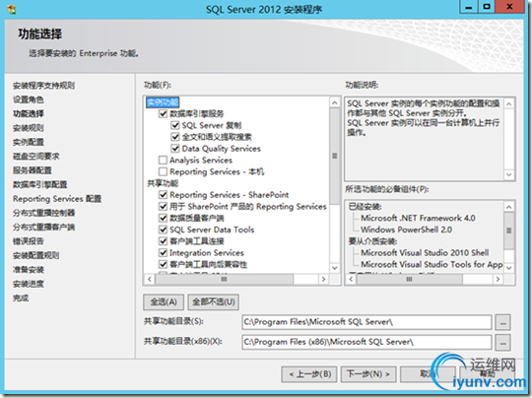Click scroll-up arrow in 功能说明 box
The width and height of the screenshot is (532, 398).
[x=509, y=103]
